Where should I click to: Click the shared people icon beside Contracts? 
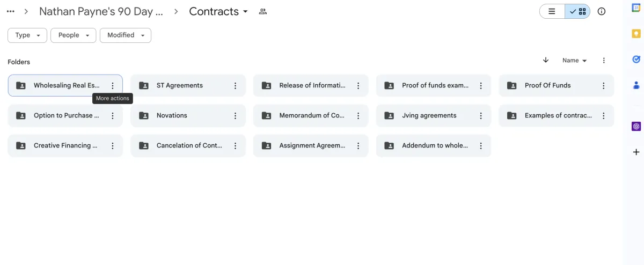[262, 11]
